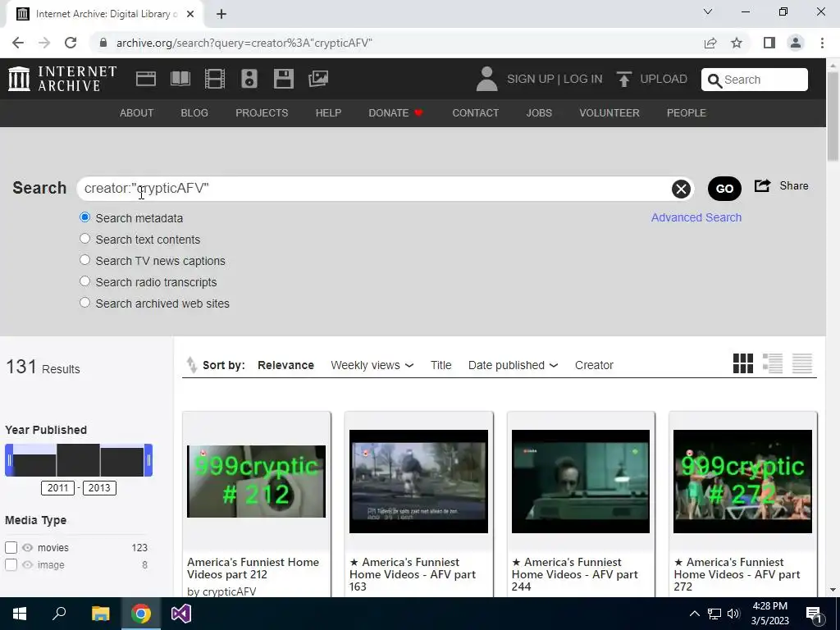Screen dimensions: 840x630
Task: Clear the search query with X
Action: coord(681,189)
